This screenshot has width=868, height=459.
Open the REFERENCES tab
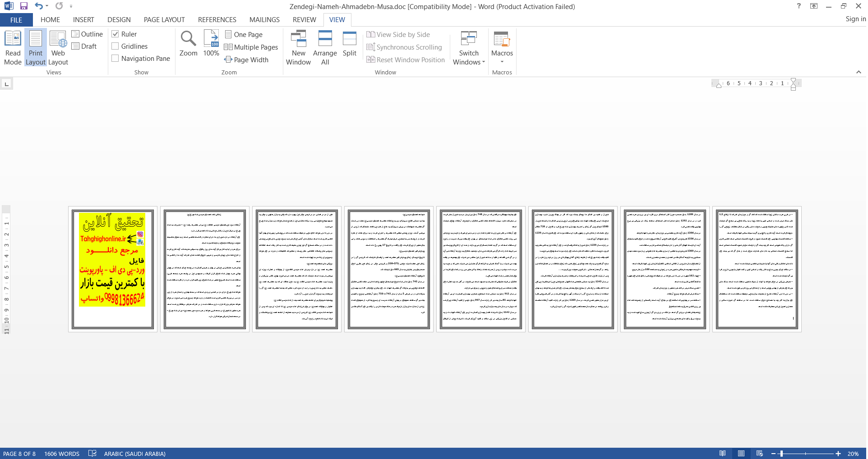217,20
